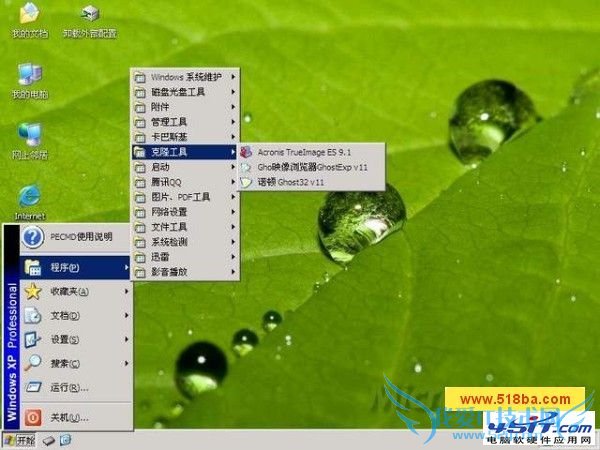Click the folder icon beside 影音播放
This screenshot has height=450, width=600.
click(140, 272)
